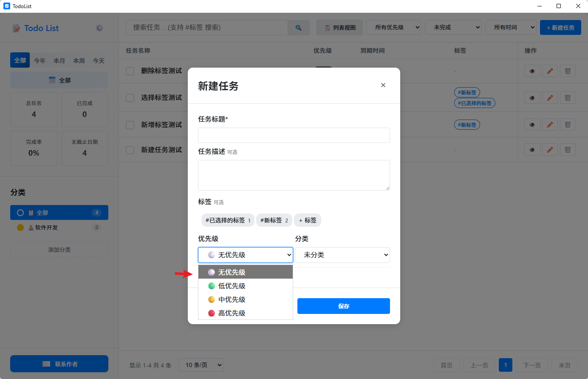The height and width of the screenshot is (379, 588).
Task: Add a new tag with + 标签
Action: click(308, 220)
